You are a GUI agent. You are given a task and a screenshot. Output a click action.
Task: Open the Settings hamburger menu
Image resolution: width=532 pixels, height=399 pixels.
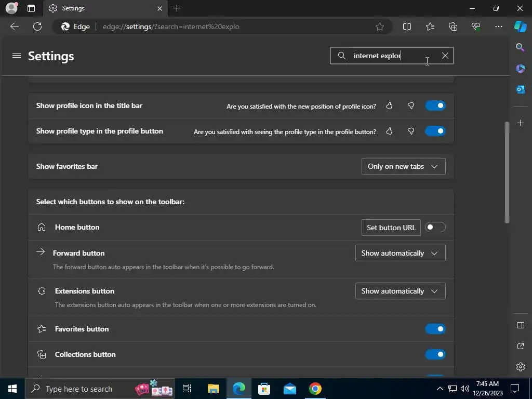[17, 55]
